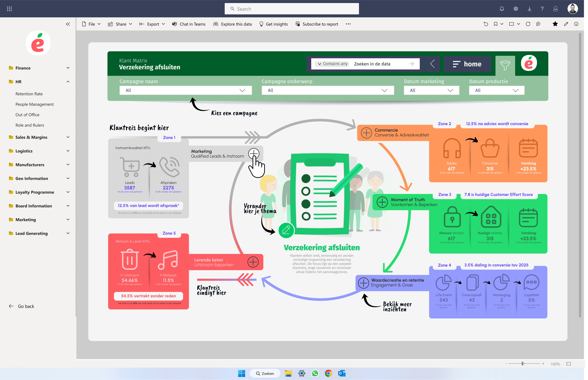Collapse the left navigation pane
Image resolution: width=588 pixels, height=380 pixels.
click(68, 24)
